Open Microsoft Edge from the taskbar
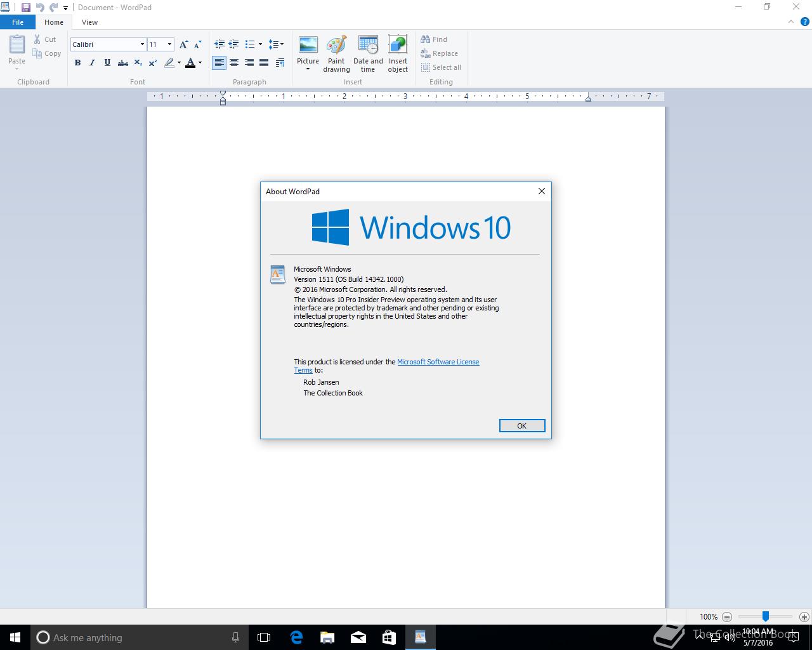 296,637
